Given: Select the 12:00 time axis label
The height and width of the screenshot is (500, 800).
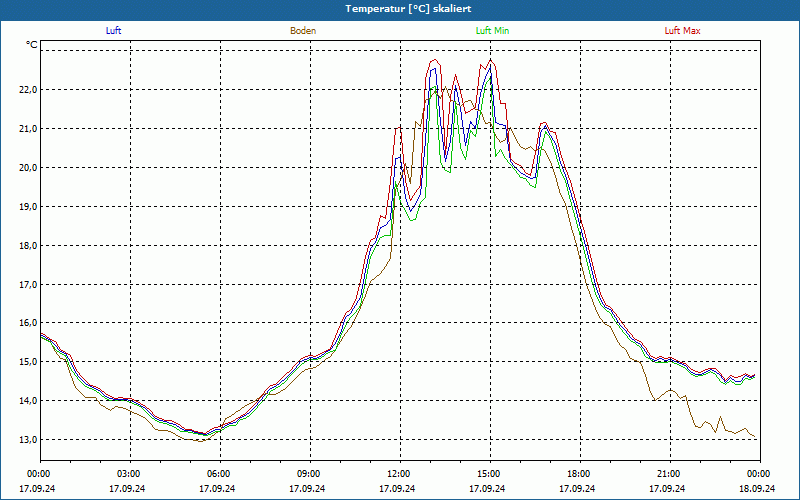Looking at the screenshot, I should pyautogui.click(x=399, y=474).
